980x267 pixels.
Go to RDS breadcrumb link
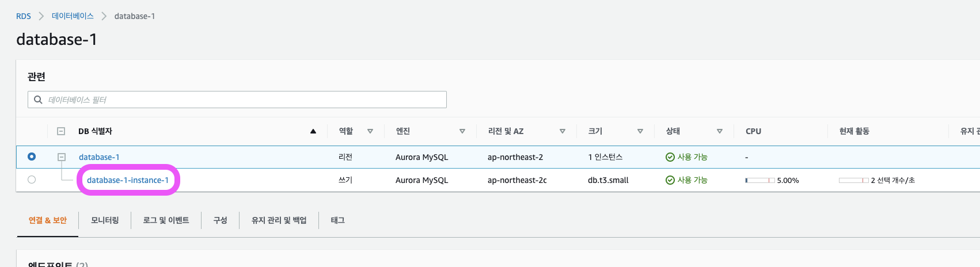[24, 16]
